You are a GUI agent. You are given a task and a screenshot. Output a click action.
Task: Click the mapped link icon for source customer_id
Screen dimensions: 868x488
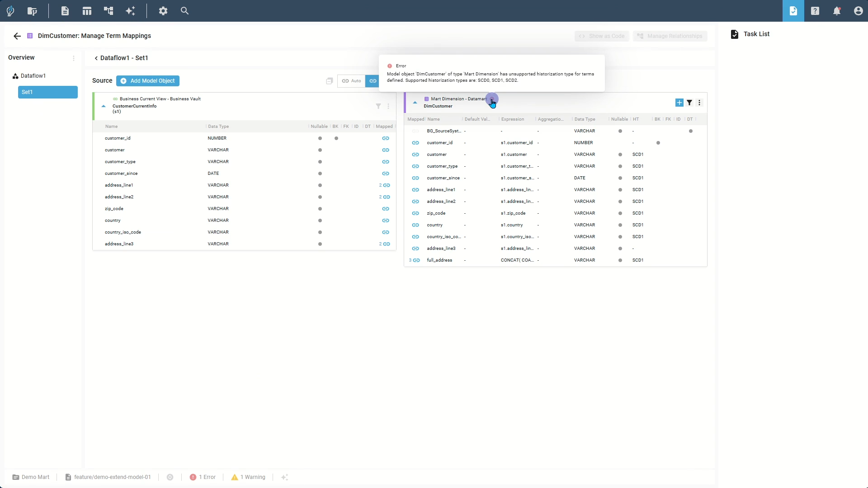click(386, 138)
